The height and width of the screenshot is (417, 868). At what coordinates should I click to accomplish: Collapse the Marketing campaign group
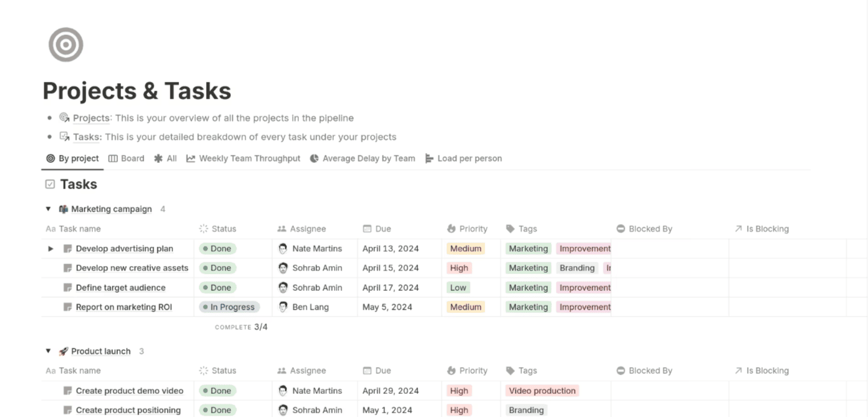(x=48, y=209)
